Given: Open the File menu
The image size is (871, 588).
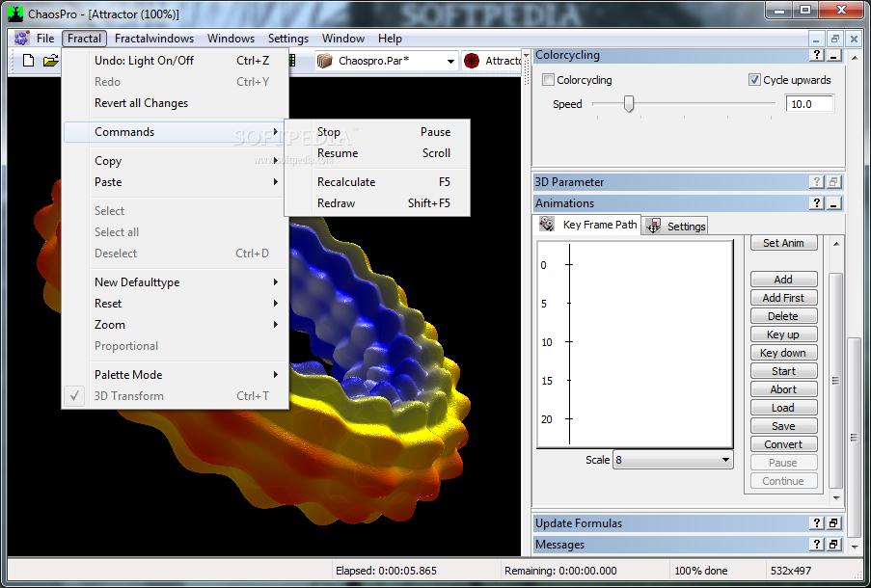Looking at the screenshot, I should pyautogui.click(x=45, y=39).
